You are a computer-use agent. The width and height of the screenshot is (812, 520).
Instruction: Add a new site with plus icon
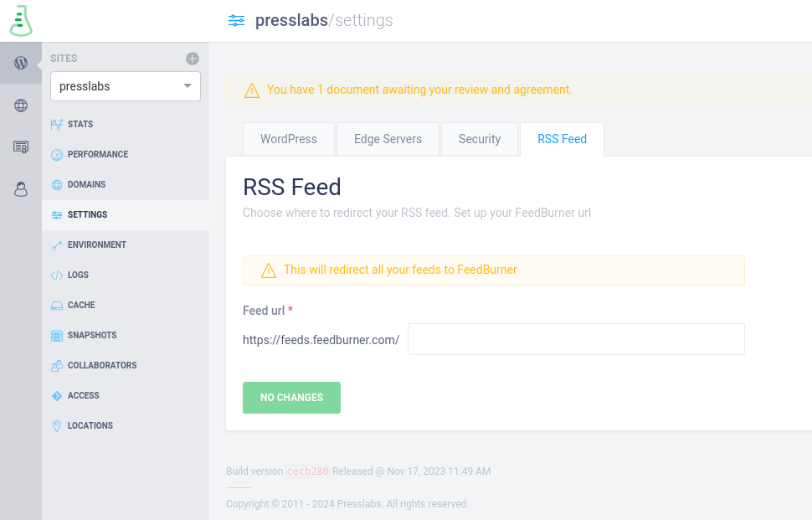[193, 59]
